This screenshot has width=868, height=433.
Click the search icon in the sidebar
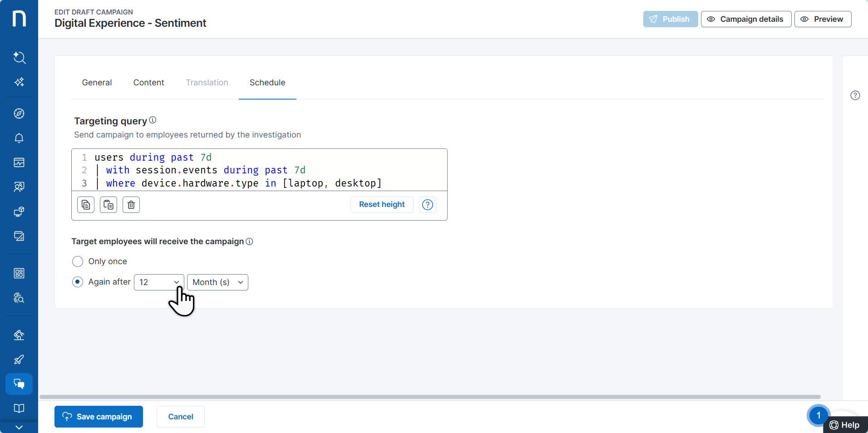click(19, 58)
